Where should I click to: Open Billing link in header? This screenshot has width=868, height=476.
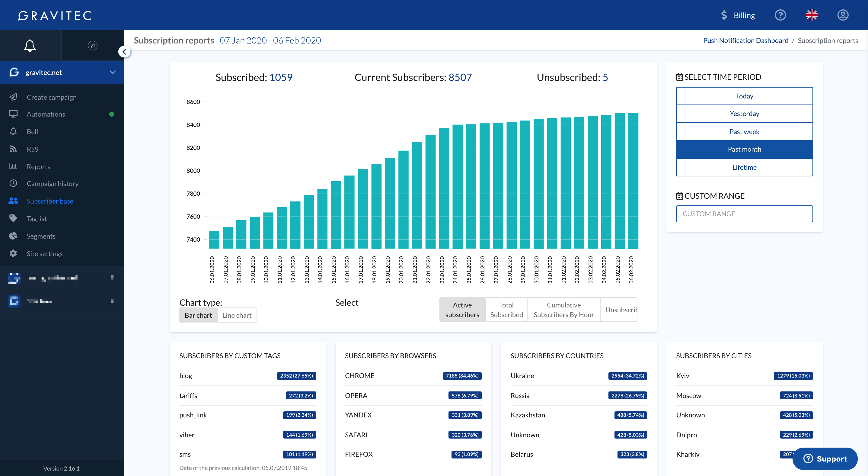(x=744, y=15)
